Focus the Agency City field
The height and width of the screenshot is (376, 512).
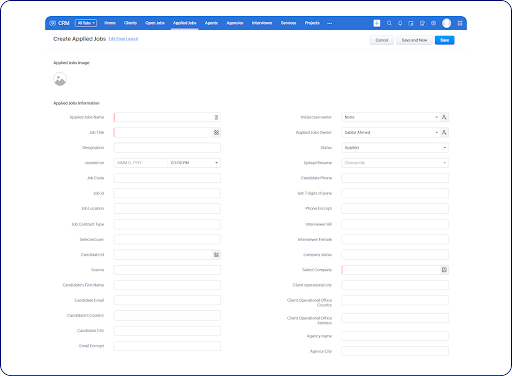(395, 351)
